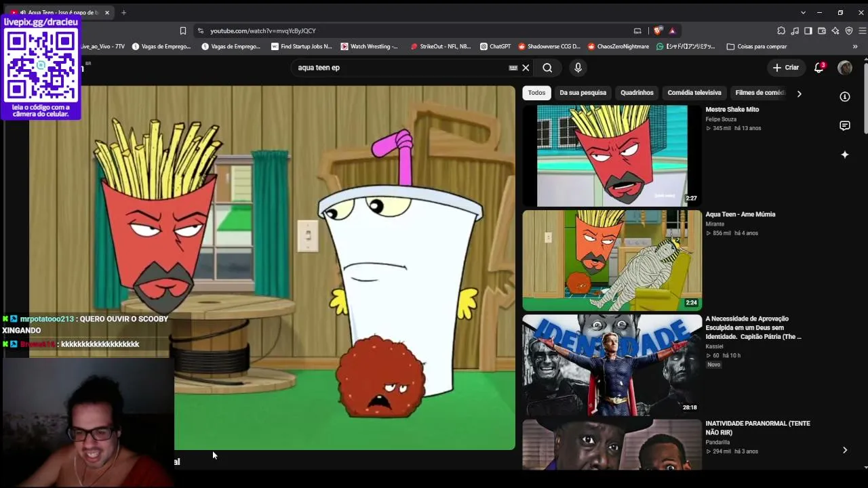Open the media control music note icon
Viewport: 868px width, 488px height.
795,30
